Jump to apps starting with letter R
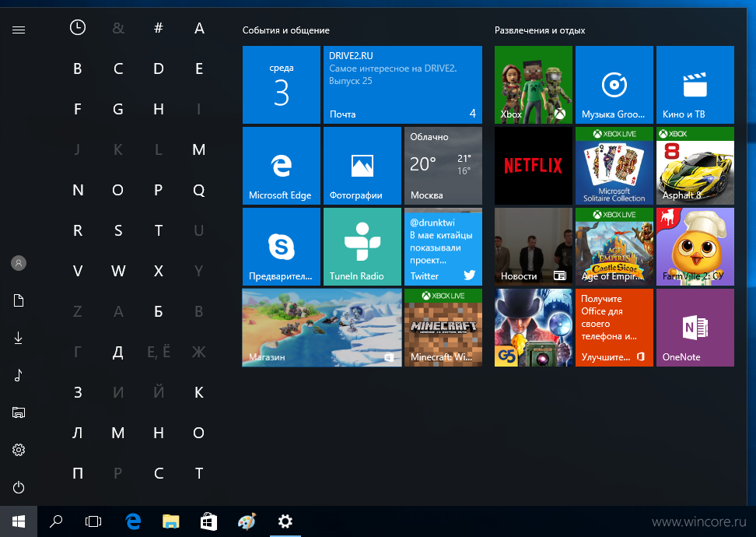The width and height of the screenshot is (756, 537). tap(78, 230)
